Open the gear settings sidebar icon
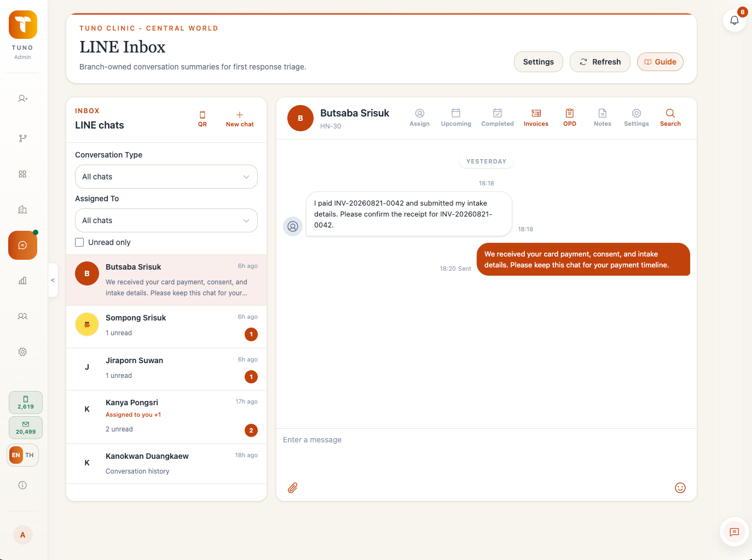The image size is (752, 560). coord(22,352)
